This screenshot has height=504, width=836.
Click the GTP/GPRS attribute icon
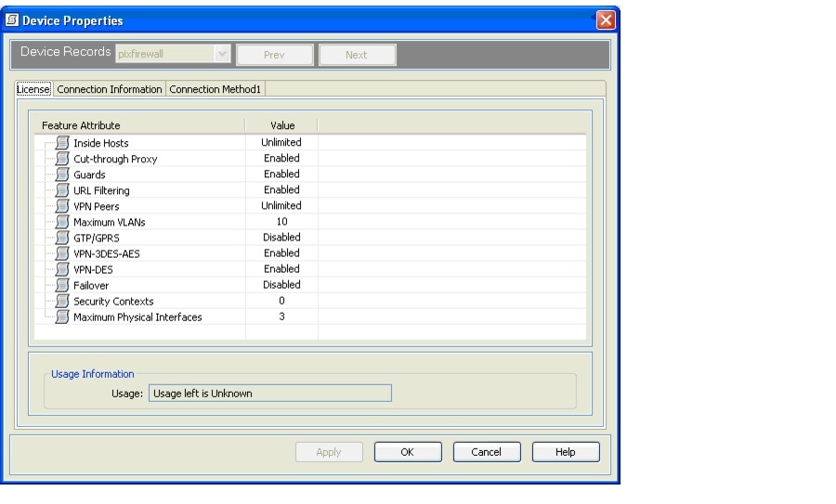62,238
